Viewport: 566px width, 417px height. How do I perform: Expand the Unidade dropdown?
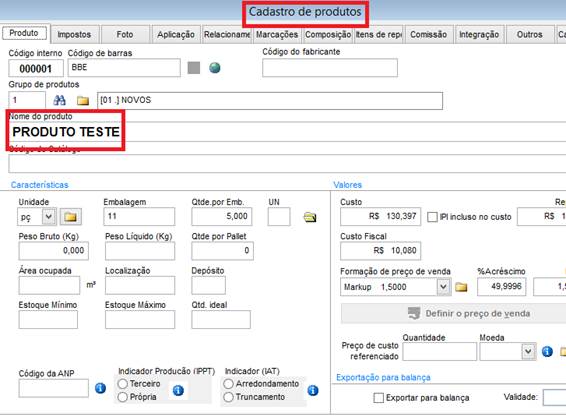pyautogui.click(x=49, y=217)
